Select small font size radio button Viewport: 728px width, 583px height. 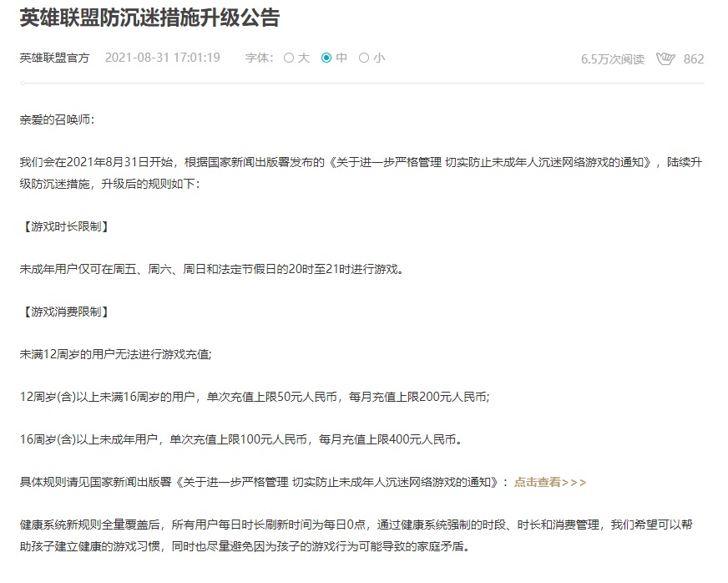(x=364, y=58)
